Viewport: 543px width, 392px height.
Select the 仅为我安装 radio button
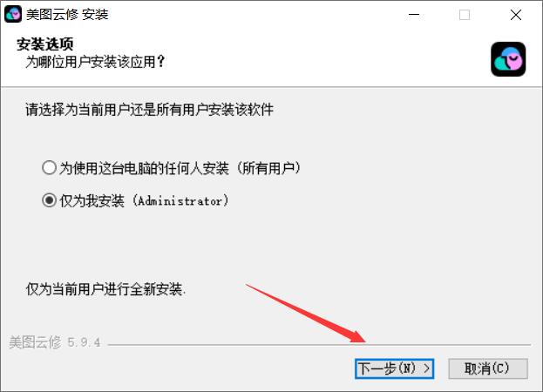coord(49,200)
